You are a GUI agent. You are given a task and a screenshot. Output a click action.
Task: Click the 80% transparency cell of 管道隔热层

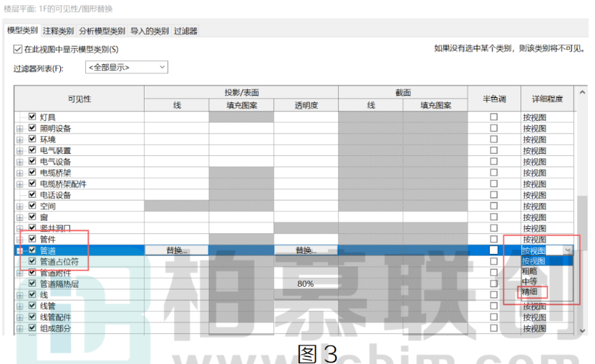tap(306, 284)
